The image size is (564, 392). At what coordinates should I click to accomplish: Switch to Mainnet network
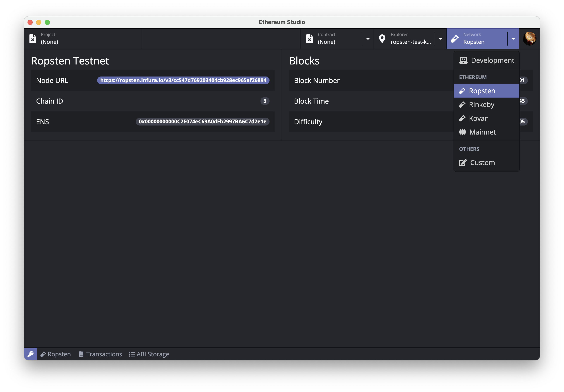[x=482, y=132]
